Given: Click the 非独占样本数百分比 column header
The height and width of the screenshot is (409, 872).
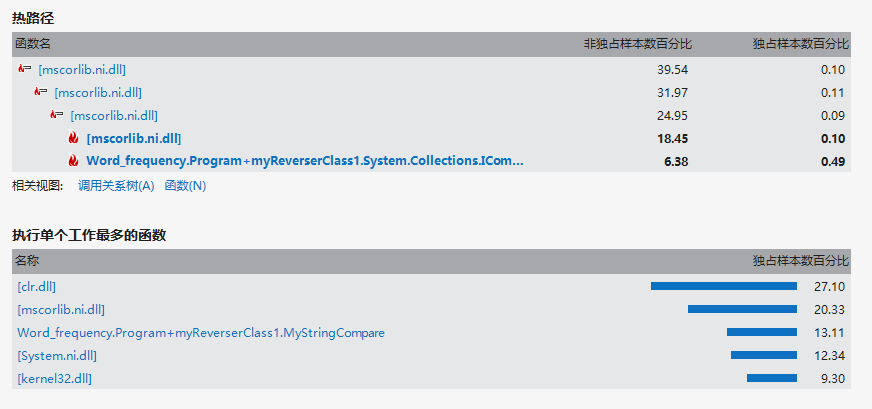Looking at the screenshot, I should click(x=638, y=44).
